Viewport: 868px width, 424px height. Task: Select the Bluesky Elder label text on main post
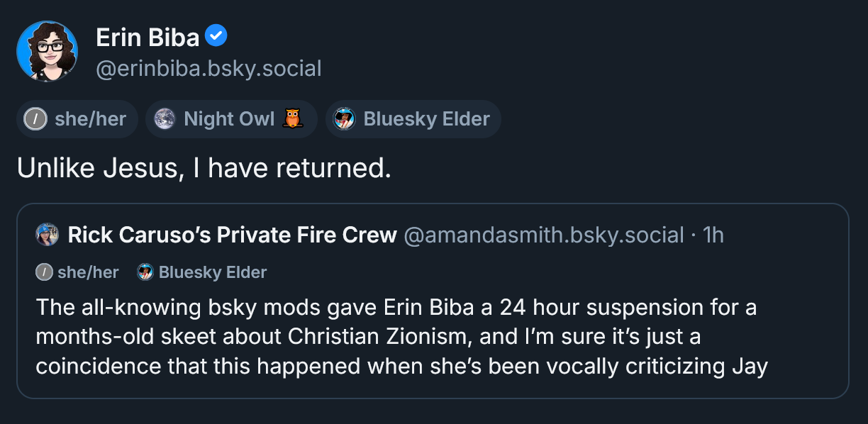coord(426,119)
